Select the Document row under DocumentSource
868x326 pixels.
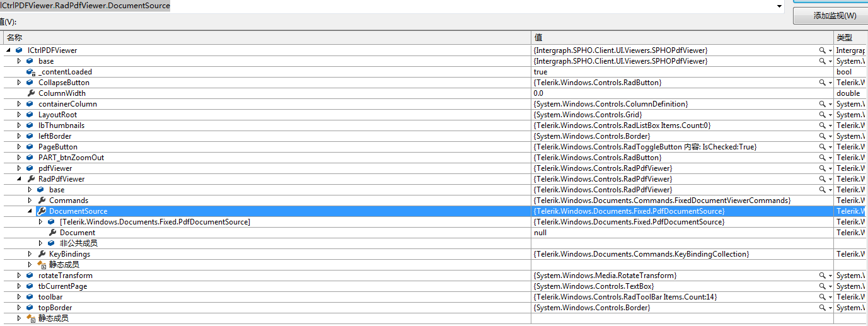[x=78, y=233]
